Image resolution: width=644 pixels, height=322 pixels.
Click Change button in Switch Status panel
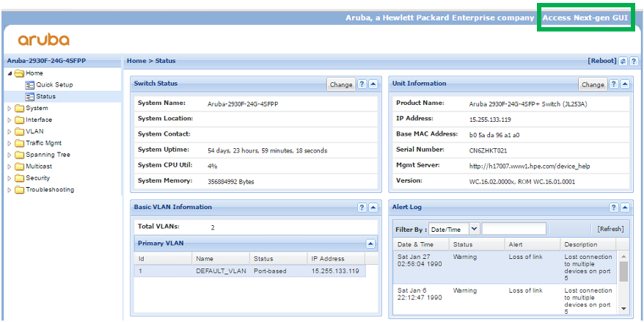pyautogui.click(x=341, y=84)
